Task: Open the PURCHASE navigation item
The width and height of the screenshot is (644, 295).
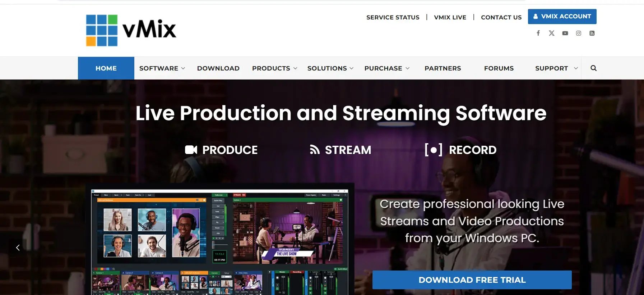Action: click(383, 68)
